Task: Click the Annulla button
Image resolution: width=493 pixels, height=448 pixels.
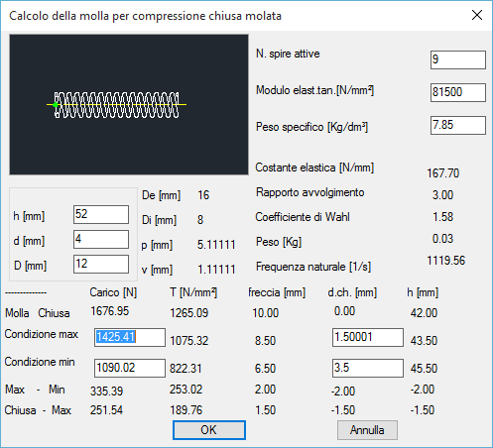Action: [367, 430]
